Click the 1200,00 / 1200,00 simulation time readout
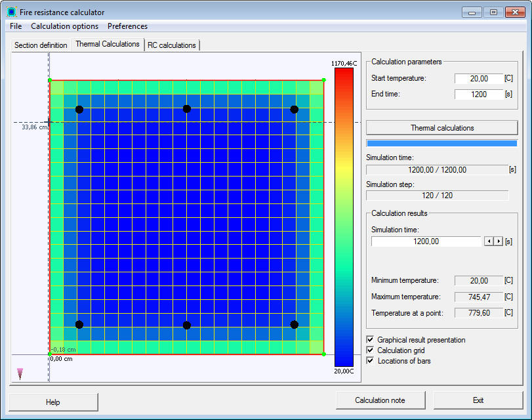Screen dimensions: 532x420 [438, 170]
